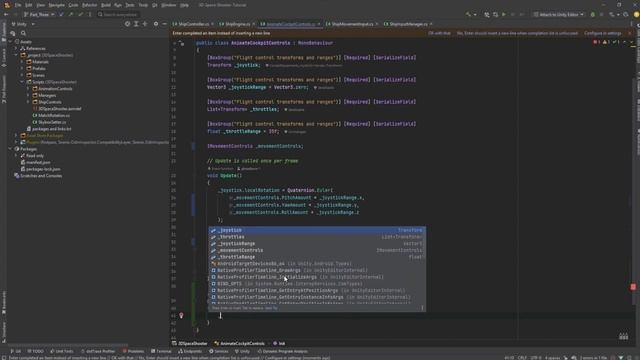The width and height of the screenshot is (640, 360).
Task: Click the expand all icon in explorer
Action: pyautogui.click(x=136, y=24)
